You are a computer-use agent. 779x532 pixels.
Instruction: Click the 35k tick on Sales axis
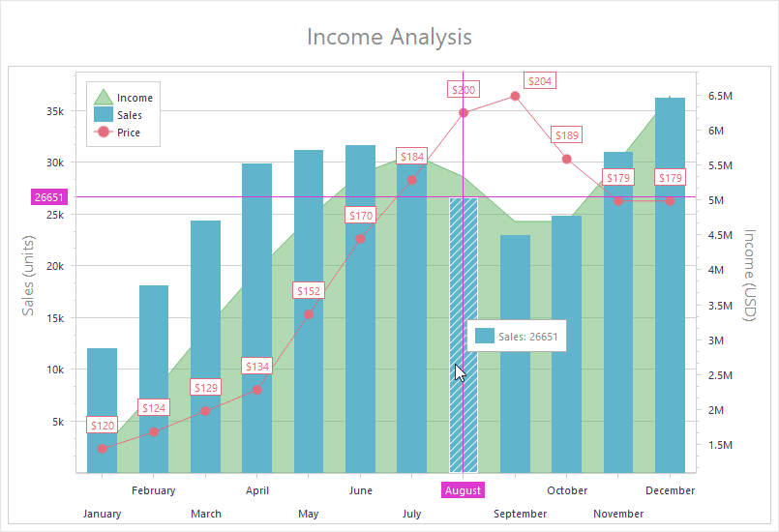click(x=55, y=111)
